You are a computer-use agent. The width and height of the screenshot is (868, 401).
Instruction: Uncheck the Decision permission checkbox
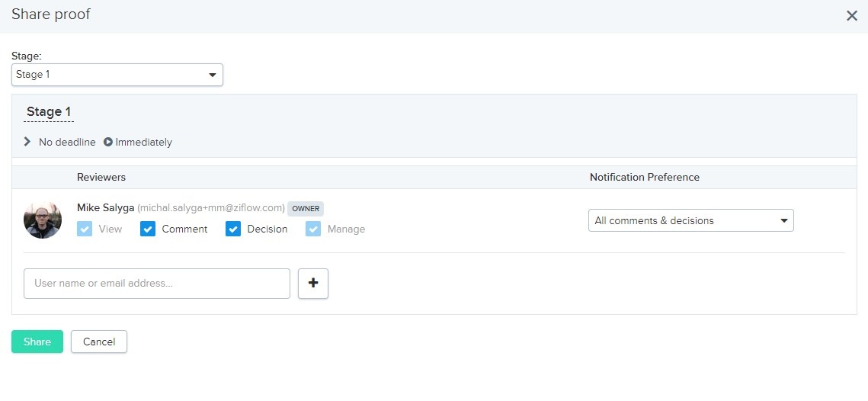click(x=233, y=229)
